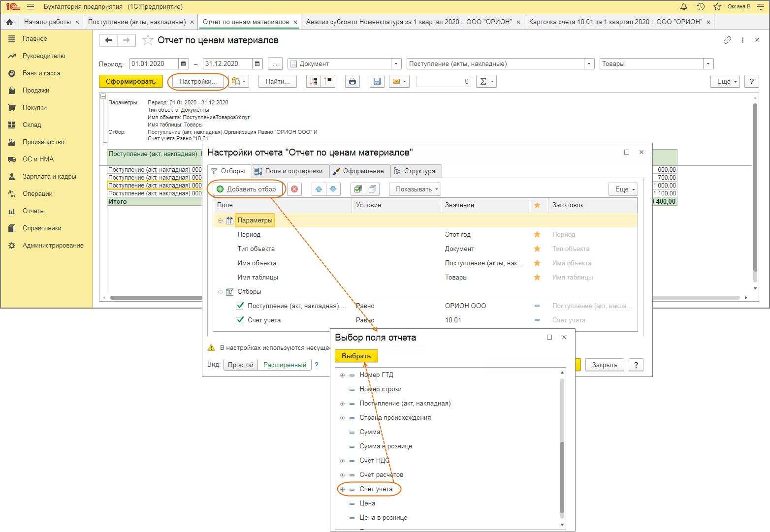Click the Сформировать button

(130, 82)
